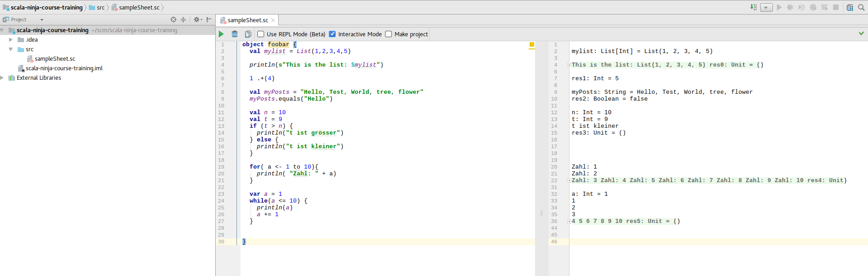Click the Attach to process icon
868x276 pixels.
click(825, 7)
